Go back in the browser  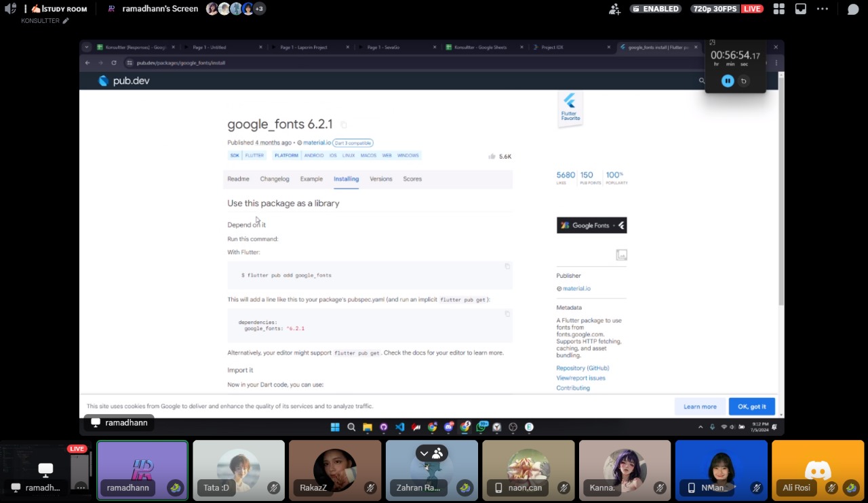click(87, 63)
